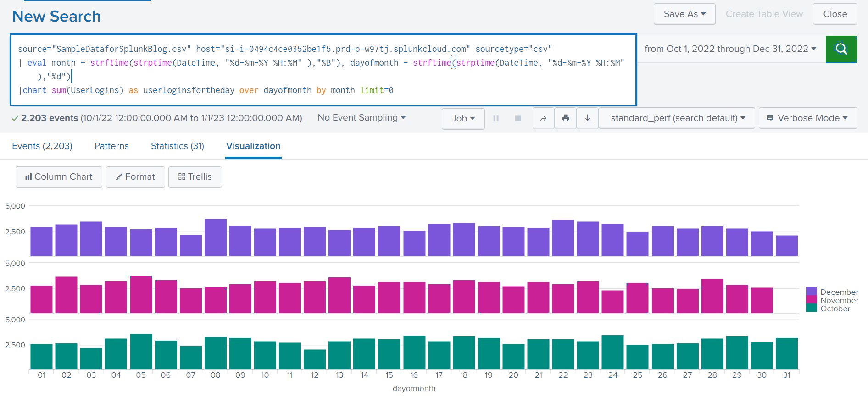Screen dimensions: 868x397
Task: Click inside the search query editor
Action: tap(323, 70)
